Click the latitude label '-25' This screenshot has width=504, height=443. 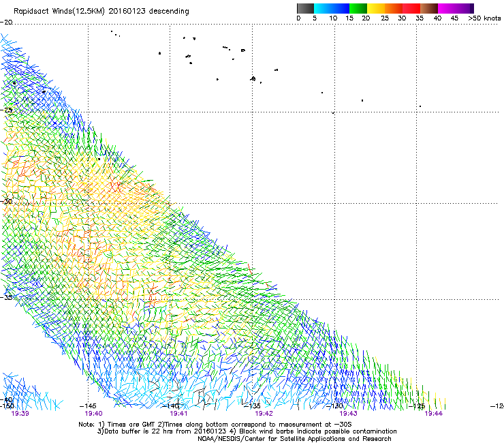[x=6, y=110]
